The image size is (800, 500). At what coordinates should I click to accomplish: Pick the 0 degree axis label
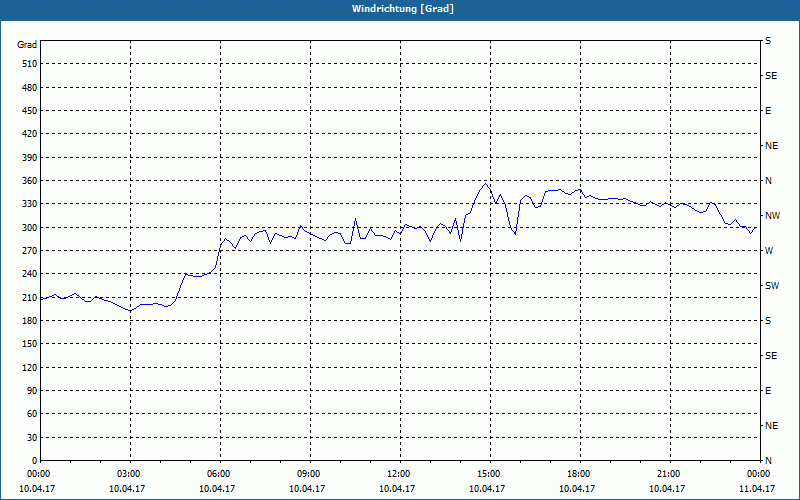(35, 461)
